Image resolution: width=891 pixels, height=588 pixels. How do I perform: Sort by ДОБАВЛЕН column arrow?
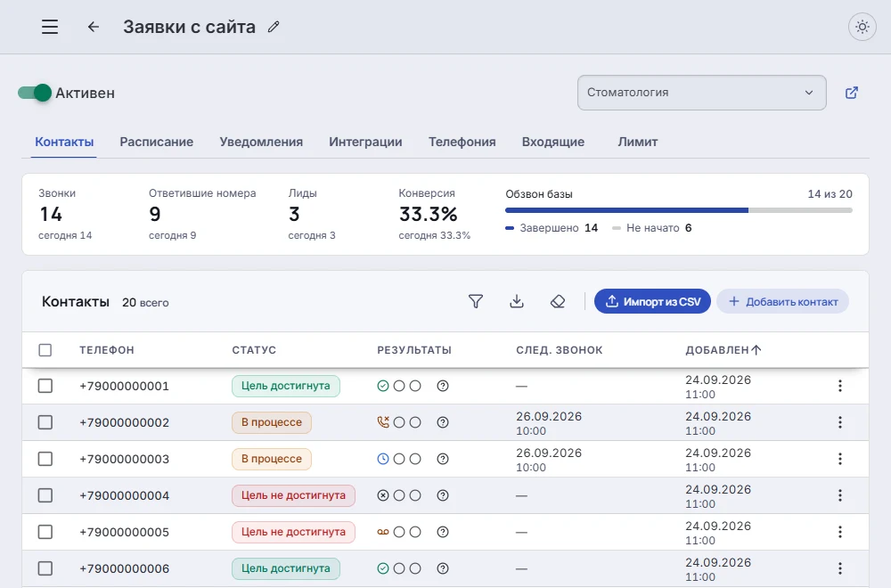[756, 350]
